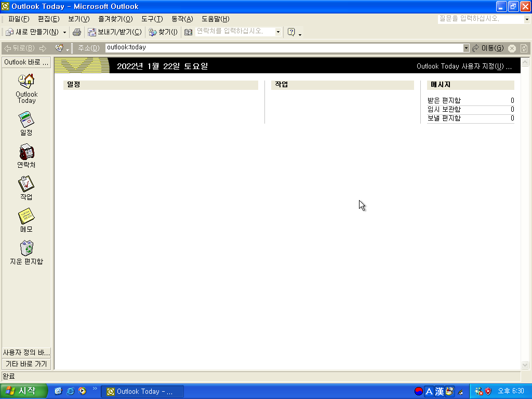
Task: Click Outlook Today taskbar button
Action: coord(143,392)
